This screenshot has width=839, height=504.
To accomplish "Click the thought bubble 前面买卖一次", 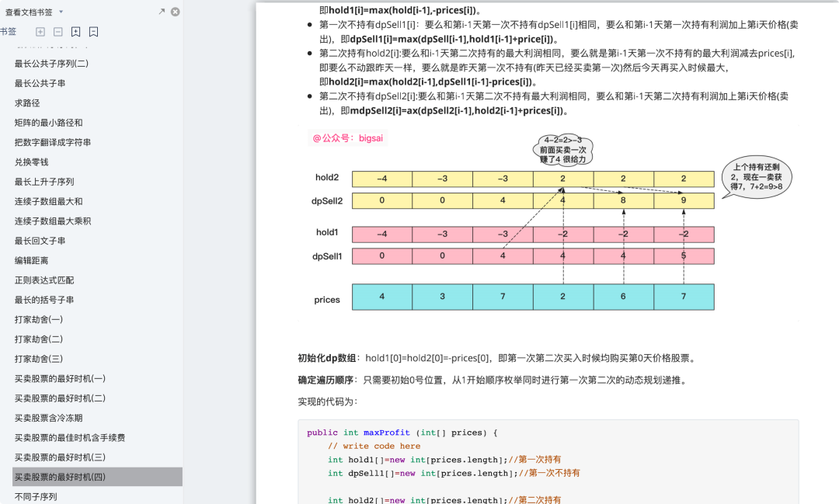I will (x=563, y=150).
